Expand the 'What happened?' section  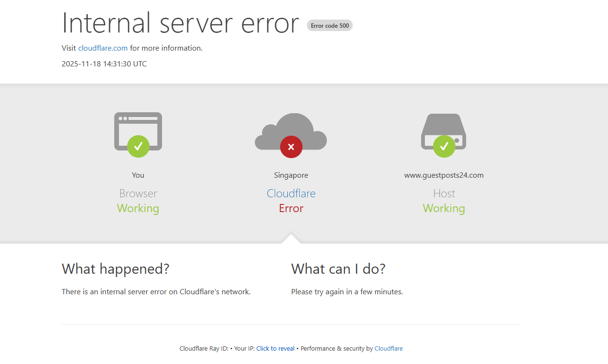[116, 268]
